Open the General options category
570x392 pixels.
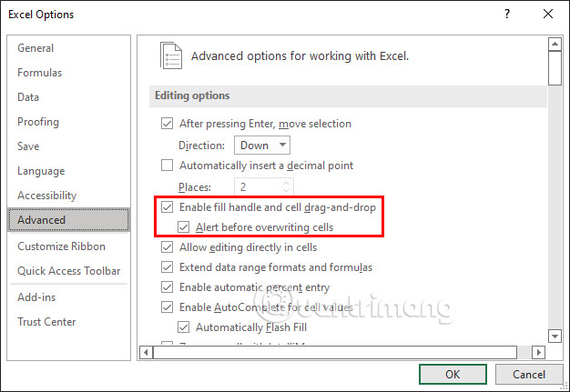click(x=36, y=48)
